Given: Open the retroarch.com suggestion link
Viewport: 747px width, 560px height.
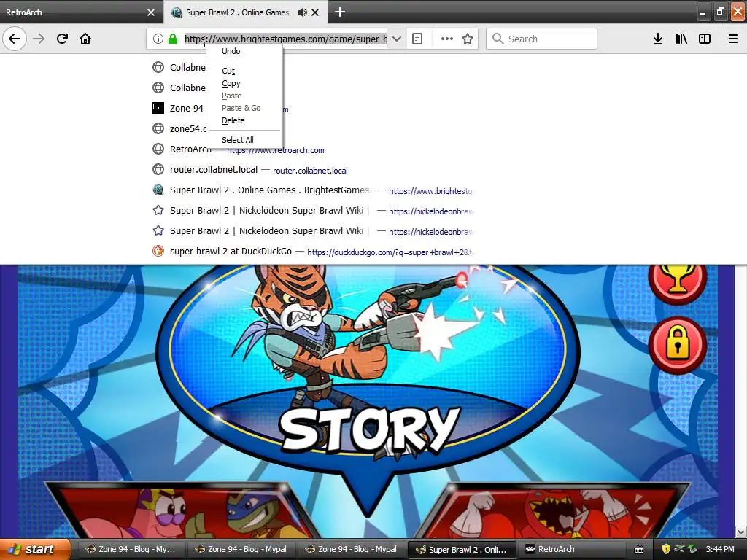Looking at the screenshot, I should (275, 150).
